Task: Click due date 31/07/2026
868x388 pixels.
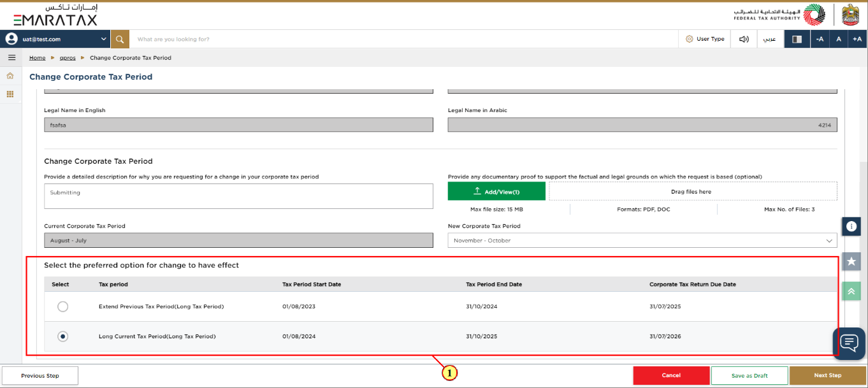Action: point(665,336)
